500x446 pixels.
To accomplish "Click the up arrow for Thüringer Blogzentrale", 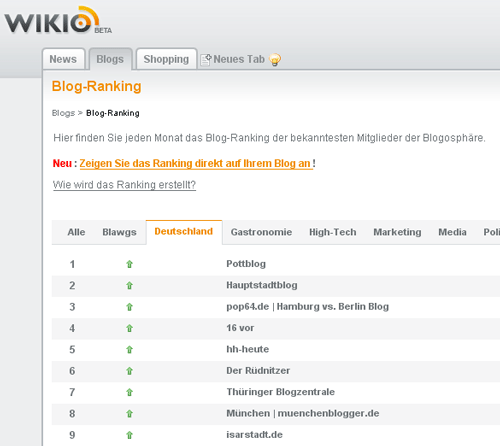I will (x=129, y=392).
